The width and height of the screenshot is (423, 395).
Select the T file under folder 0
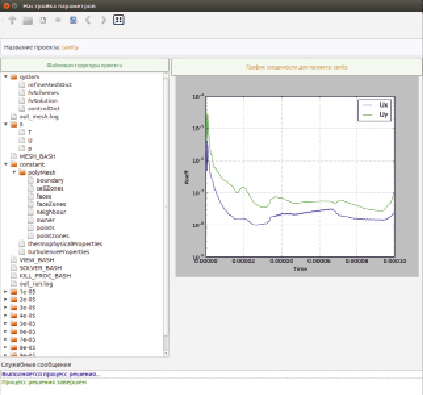tap(30, 132)
